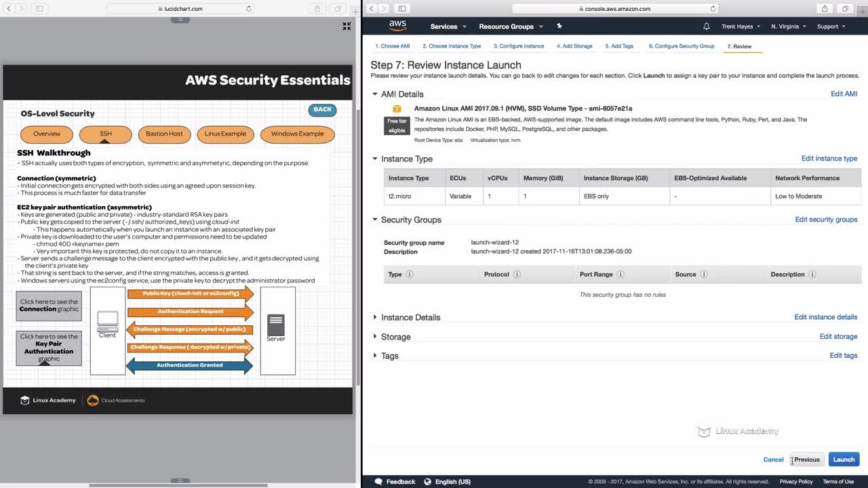Click the Previous button
The height and width of the screenshot is (488, 868).
pos(806,460)
